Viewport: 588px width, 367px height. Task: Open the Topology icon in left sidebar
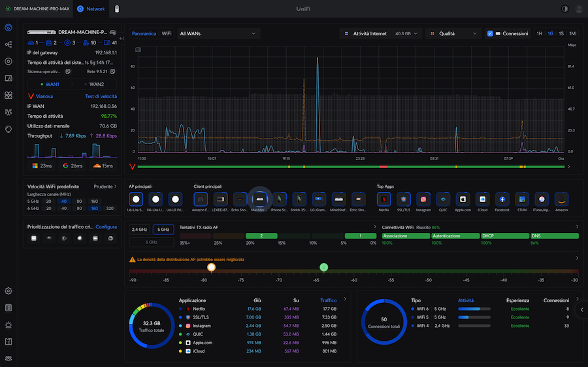(x=8, y=44)
